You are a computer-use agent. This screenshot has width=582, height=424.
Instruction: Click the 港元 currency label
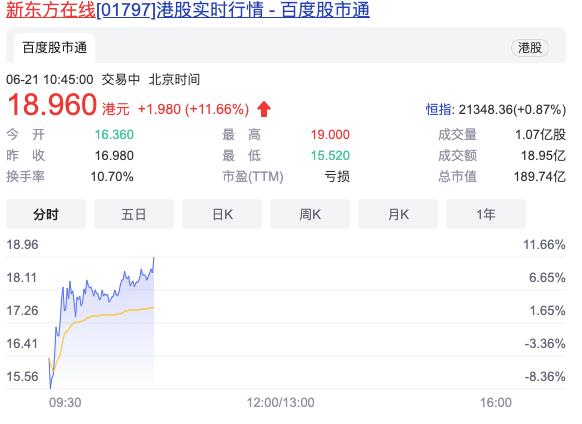click(x=116, y=109)
